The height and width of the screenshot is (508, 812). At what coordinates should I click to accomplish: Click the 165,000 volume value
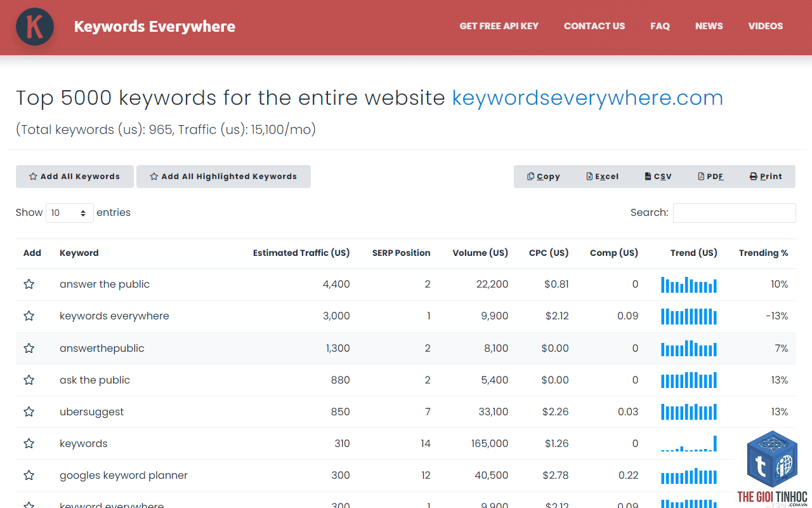point(490,443)
